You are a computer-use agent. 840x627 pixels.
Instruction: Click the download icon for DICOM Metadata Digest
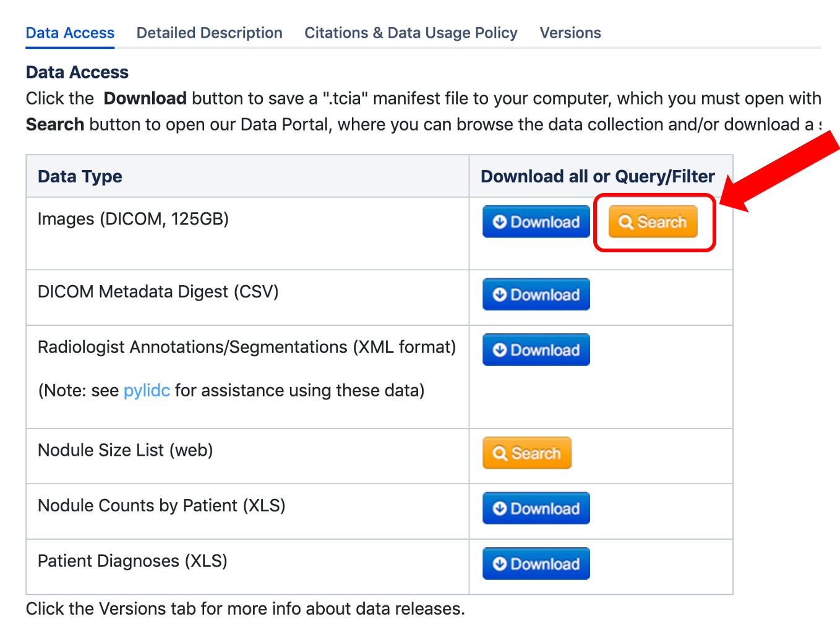point(500,294)
